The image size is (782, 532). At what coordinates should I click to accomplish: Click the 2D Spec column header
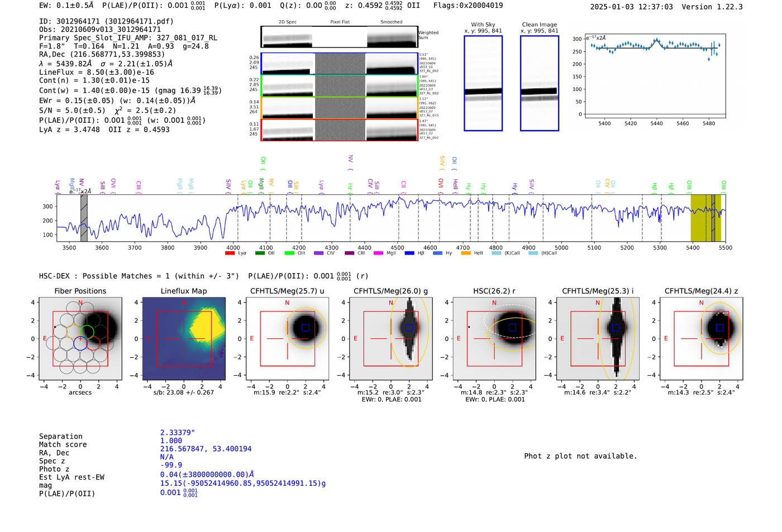pyautogui.click(x=288, y=22)
